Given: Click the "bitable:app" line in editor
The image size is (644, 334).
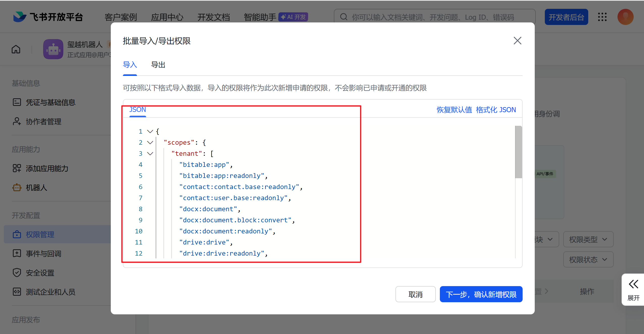Looking at the screenshot, I should [206, 165].
